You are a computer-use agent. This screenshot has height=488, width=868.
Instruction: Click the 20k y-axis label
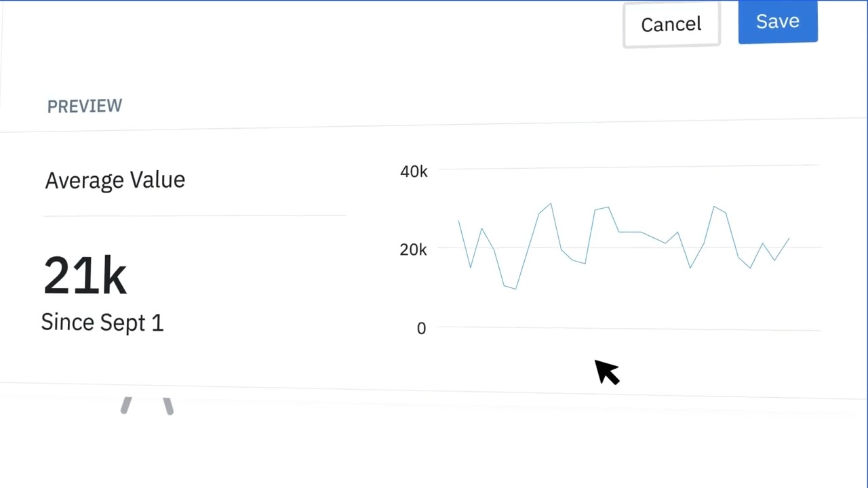pyautogui.click(x=414, y=250)
